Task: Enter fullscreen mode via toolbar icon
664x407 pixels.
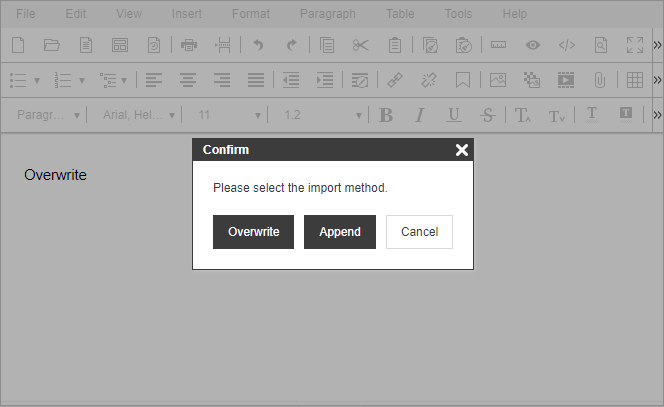Action: click(634, 45)
